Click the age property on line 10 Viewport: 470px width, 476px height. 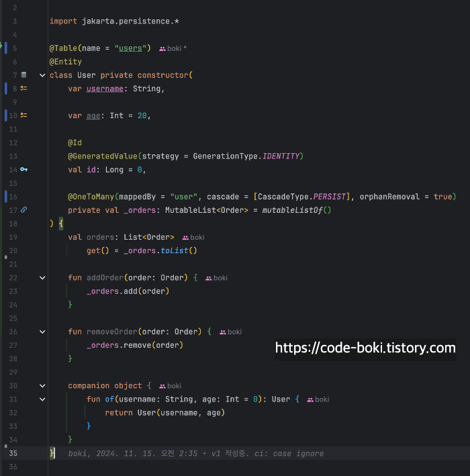coord(93,115)
